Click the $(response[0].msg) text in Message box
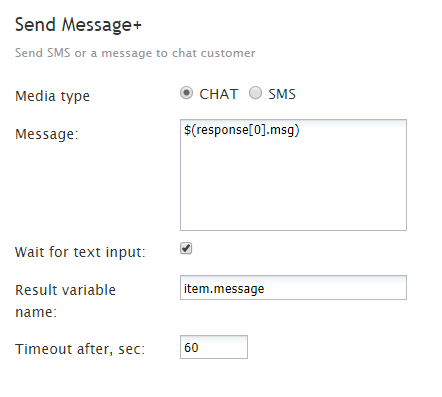442x397 pixels. click(x=242, y=130)
